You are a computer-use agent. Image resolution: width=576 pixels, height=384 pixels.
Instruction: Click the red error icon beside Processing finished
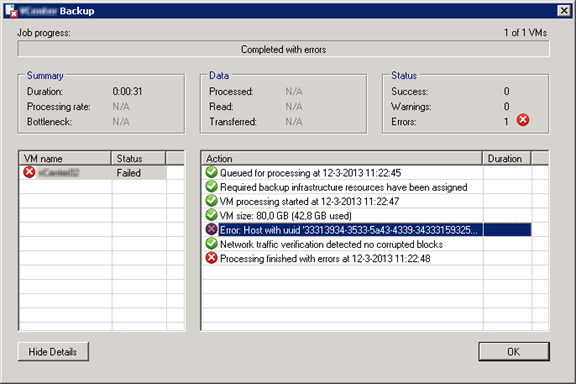click(x=212, y=258)
